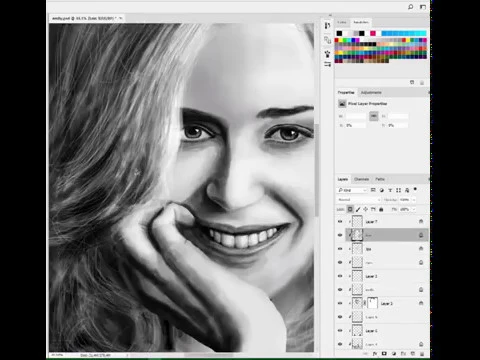The image size is (480, 360).
Task: Select Layer 6 in the Layers panel
Action: [x=387, y=331]
